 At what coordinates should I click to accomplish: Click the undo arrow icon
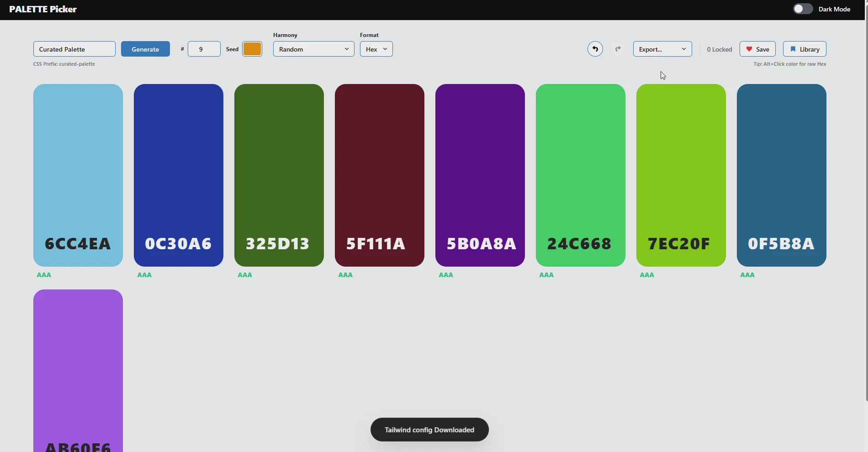coord(595,49)
